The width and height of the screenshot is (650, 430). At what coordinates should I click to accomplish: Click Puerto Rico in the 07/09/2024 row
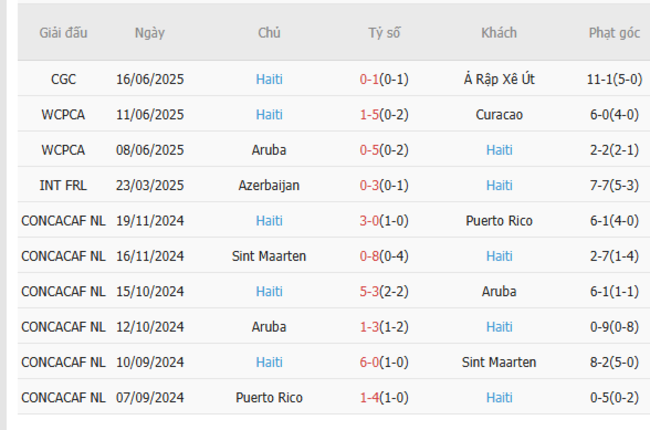tap(269, 397)
